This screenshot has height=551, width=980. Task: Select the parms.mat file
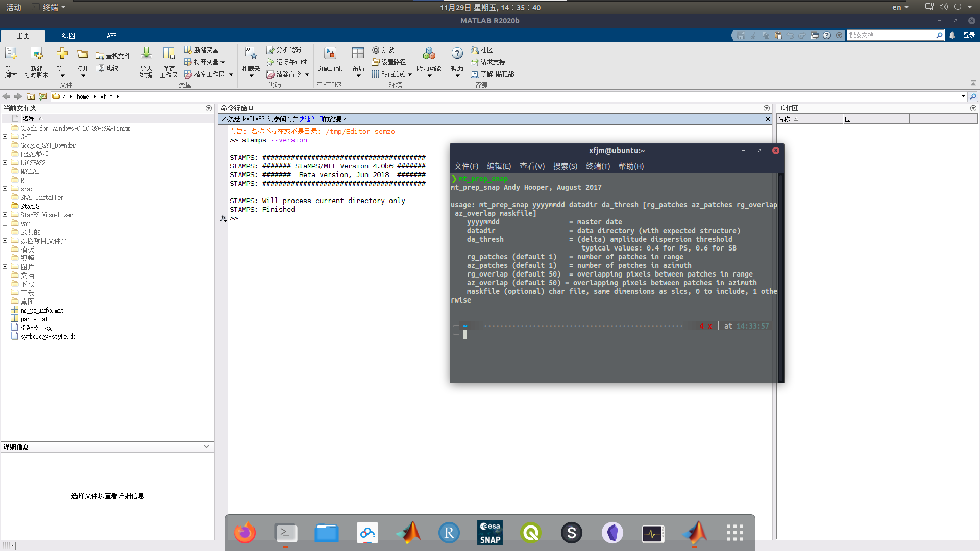coord(34,319)
